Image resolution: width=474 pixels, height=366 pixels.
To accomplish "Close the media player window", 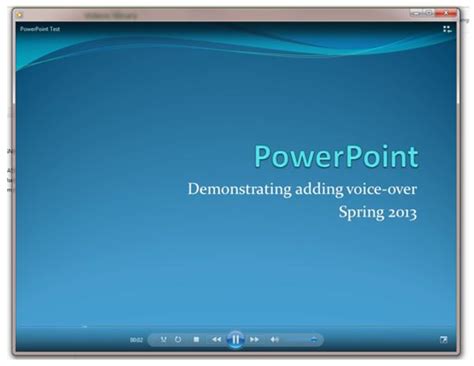I will (x=446, y=13).
